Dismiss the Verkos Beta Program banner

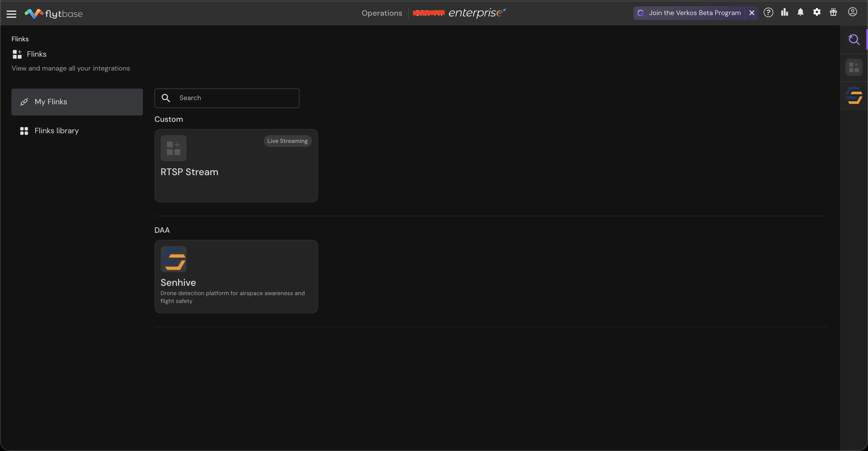(x=751, y=13)
